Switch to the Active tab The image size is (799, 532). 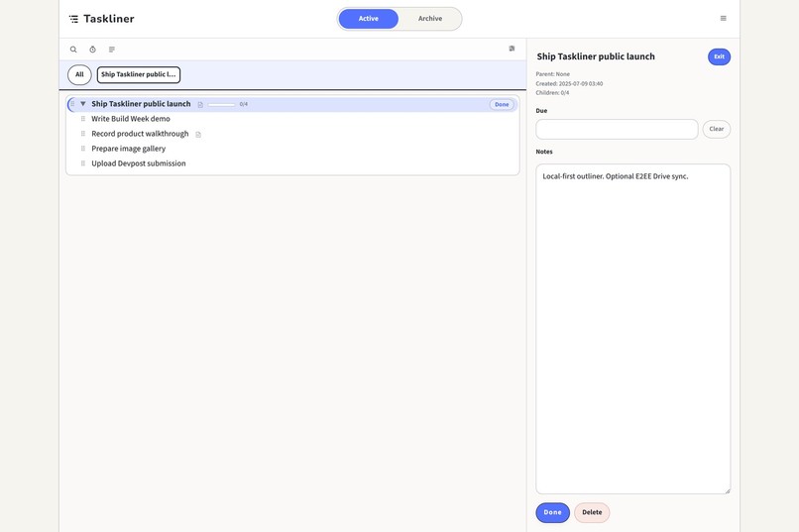tap(369, 19)
